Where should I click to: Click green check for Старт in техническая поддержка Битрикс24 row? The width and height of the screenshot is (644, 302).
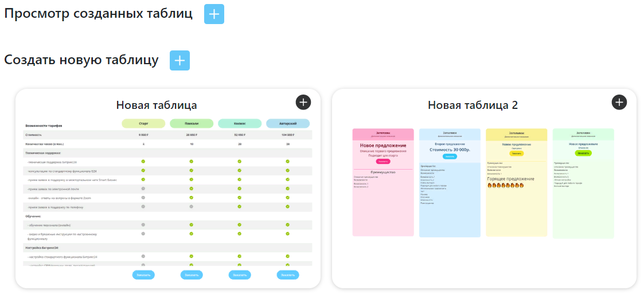point(143,161)
